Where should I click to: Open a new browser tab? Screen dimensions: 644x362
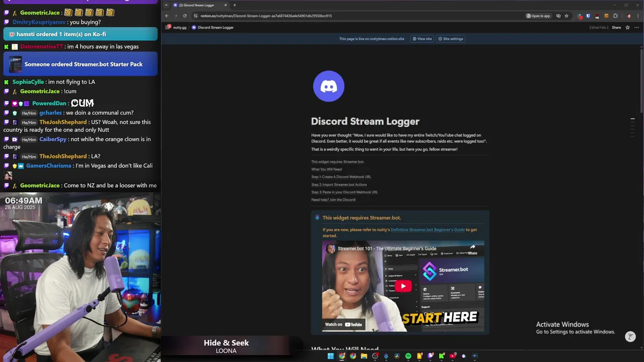(x=234, y=5)
